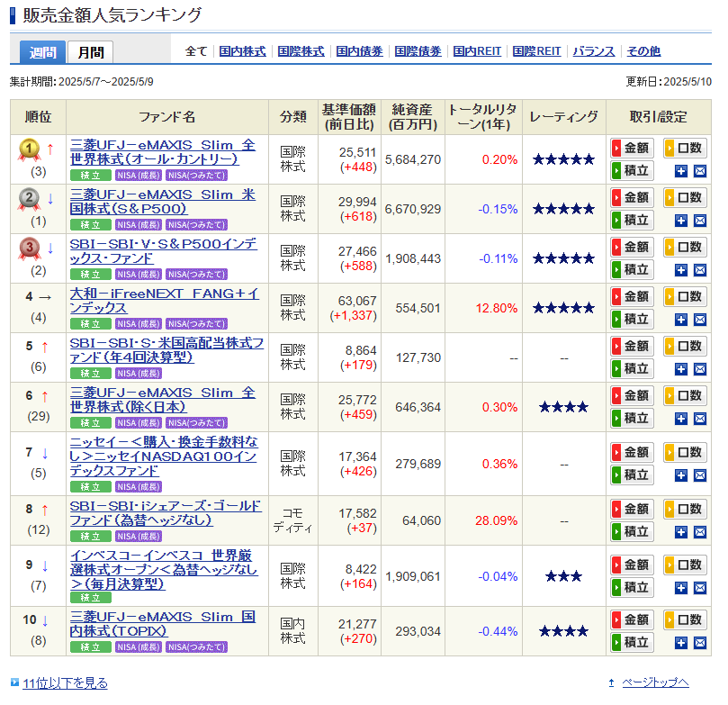Click the envelope icon for iFreeNEXT FANG+インデックス
The image size is (728, 705).
(x=700, y=320)
